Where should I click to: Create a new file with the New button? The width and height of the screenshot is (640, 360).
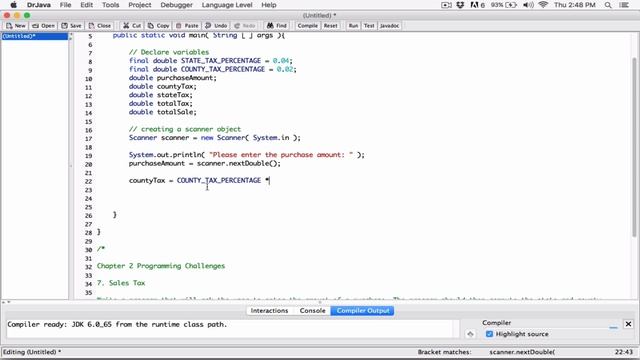pyautogui.click(x=16, y=26)
